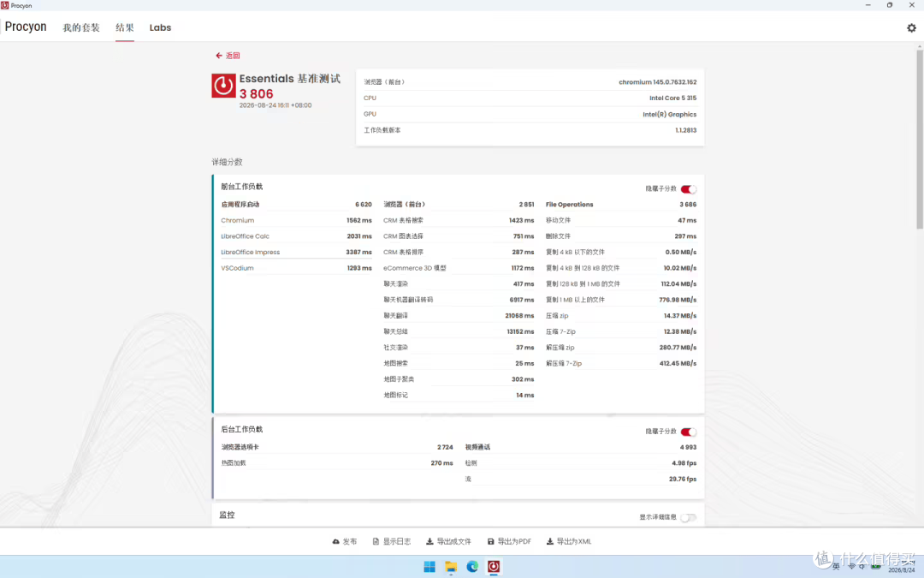Open the 我的套装 tab

(x=81, y=27)
